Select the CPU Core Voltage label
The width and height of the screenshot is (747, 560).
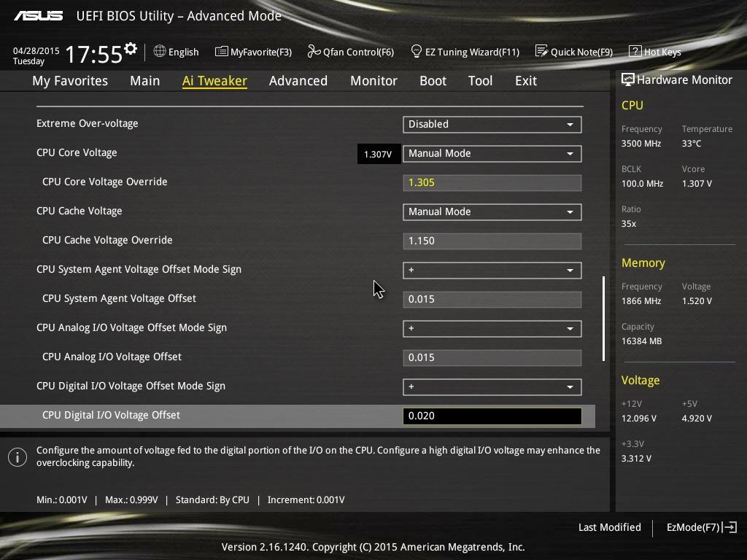coord(77,152)
